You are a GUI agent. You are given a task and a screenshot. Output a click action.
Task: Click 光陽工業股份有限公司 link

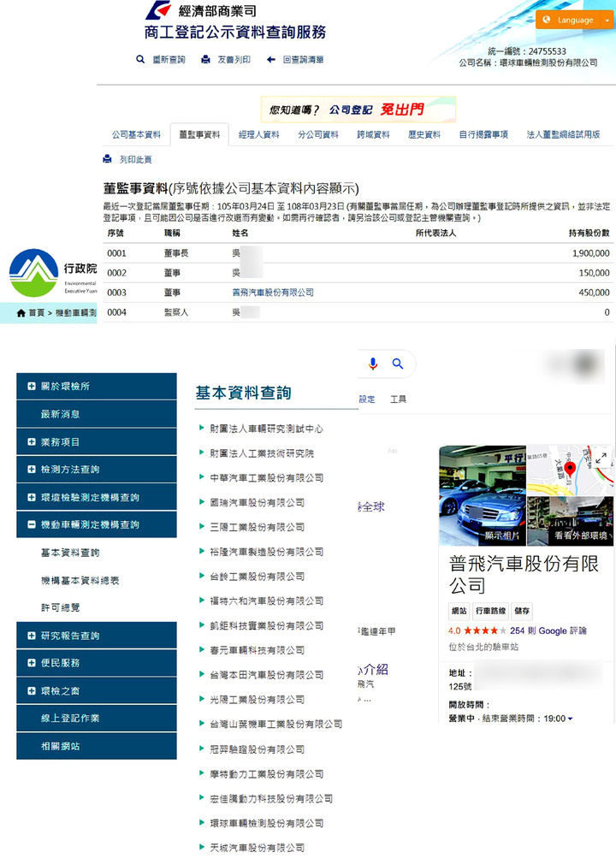258,699
